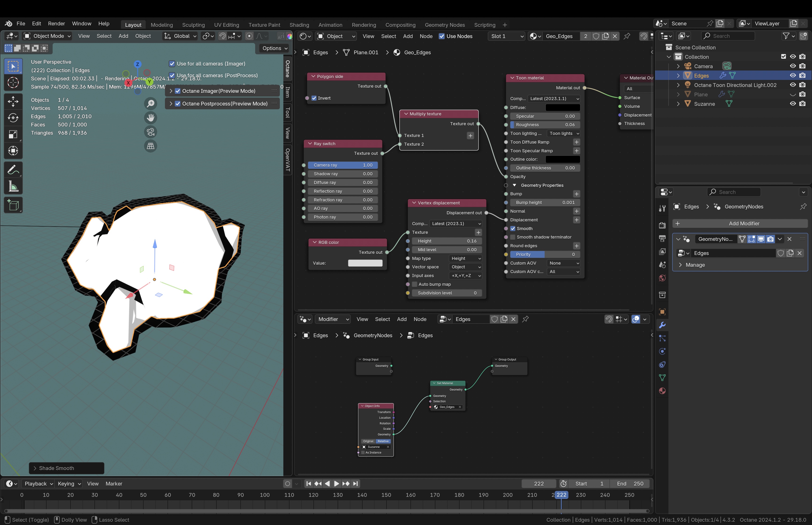The height and width of the screenshot is (525, 812).
Task: Toggle Invert on Polygon side node
Action: point(314,98)
